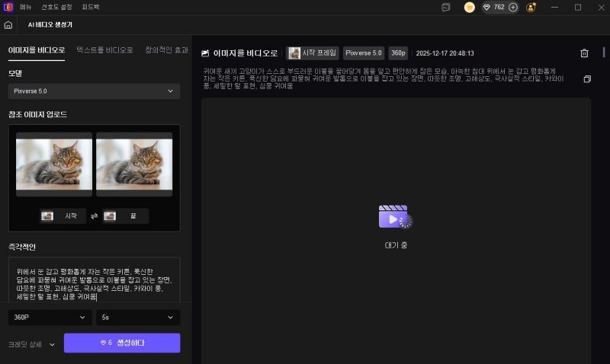Expand the Pixverse 5.0 model dropdown
The image size is (610, 364).
94,91
